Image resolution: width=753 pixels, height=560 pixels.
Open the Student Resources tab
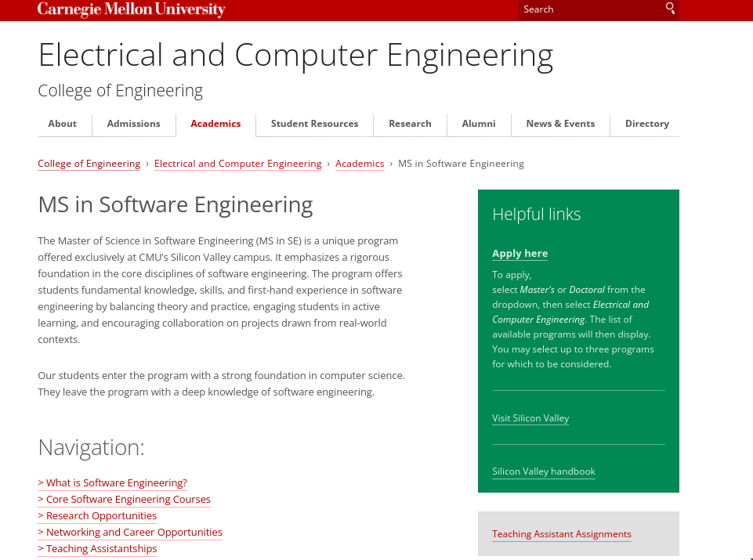[x=314, y=124]
